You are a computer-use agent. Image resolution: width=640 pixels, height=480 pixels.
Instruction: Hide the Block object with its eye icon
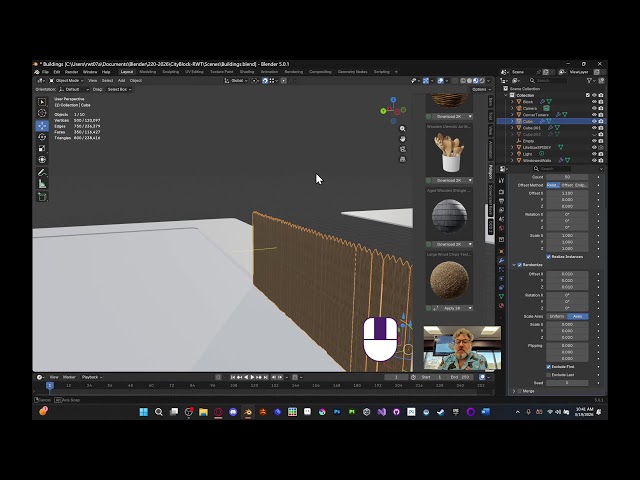[594, 102]
